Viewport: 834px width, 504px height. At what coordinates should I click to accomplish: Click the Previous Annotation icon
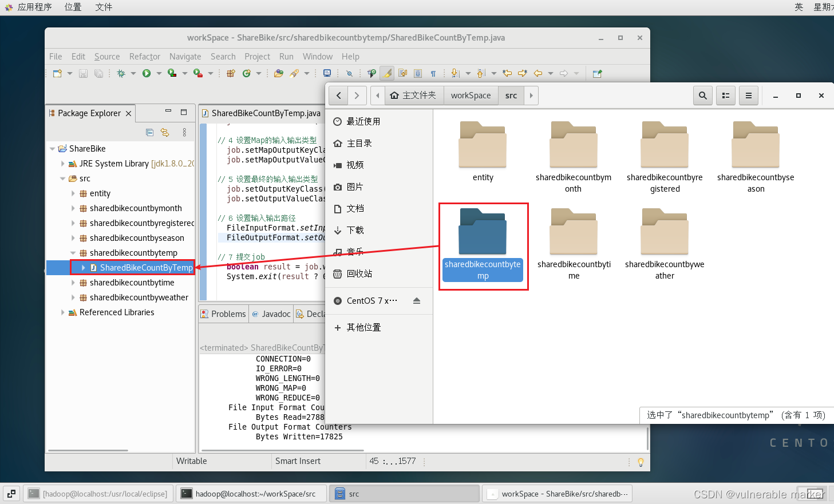481,73
